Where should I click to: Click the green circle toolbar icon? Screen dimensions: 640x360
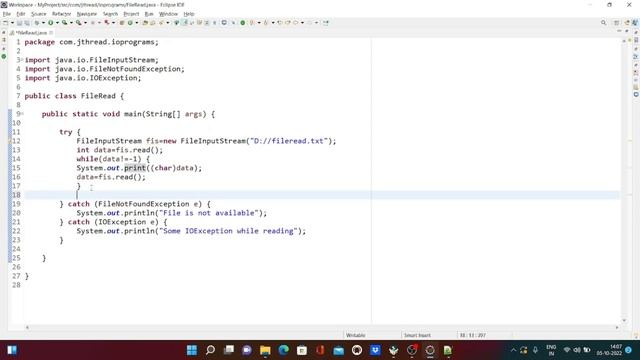242,23
